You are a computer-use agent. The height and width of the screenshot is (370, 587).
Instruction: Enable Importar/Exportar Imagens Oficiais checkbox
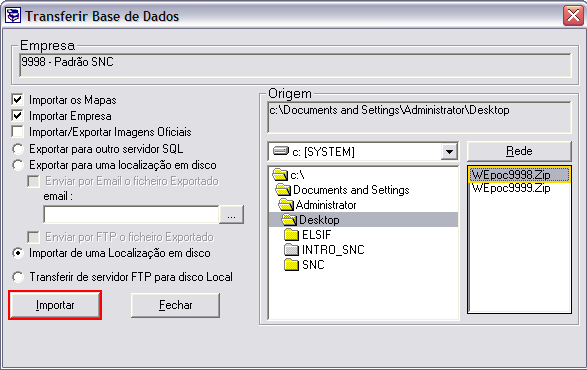[x=17, y=131]
